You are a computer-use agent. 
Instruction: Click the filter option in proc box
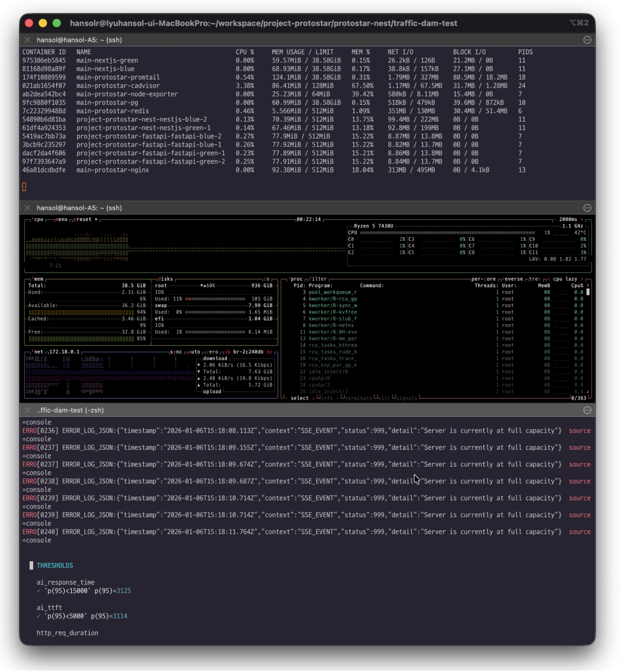coord(318,279)
